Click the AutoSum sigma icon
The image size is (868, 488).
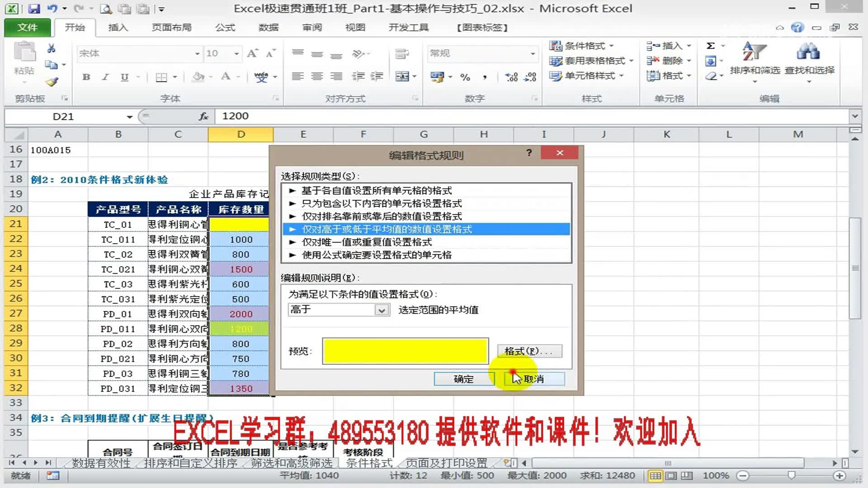tap(710, 46)
